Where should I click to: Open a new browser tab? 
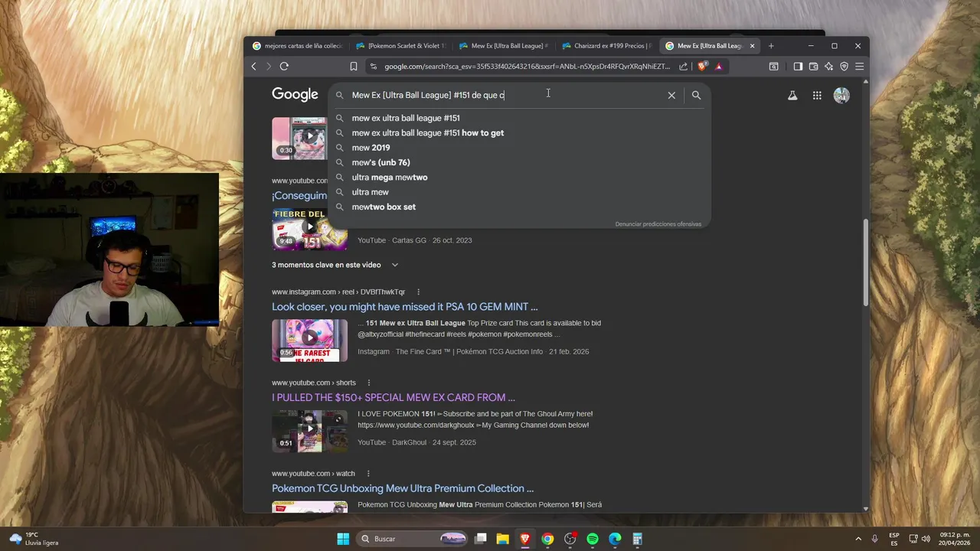771,46
